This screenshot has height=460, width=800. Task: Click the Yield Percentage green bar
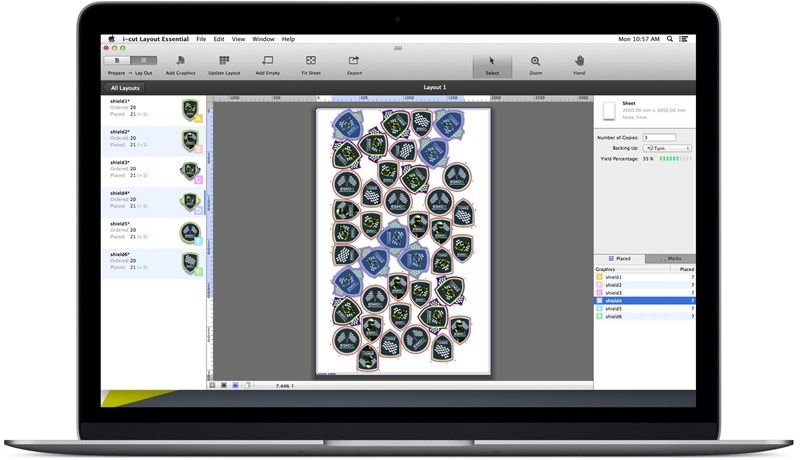pos(676,159)
